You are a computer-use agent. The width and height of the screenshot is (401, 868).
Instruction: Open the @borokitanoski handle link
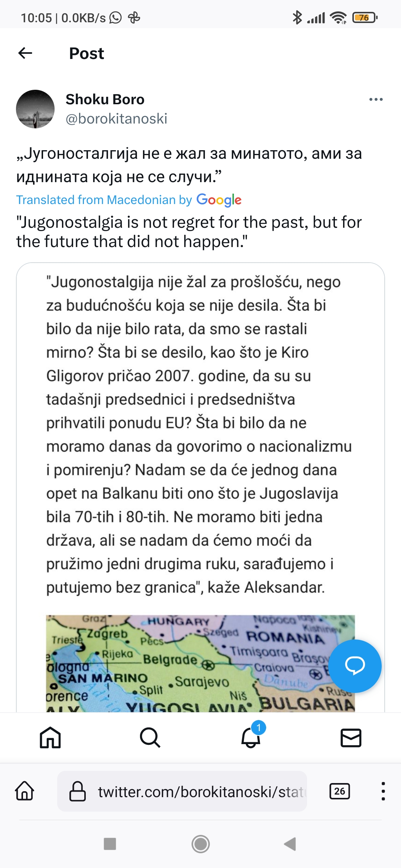pyautogui.click(x=116, y=119)
